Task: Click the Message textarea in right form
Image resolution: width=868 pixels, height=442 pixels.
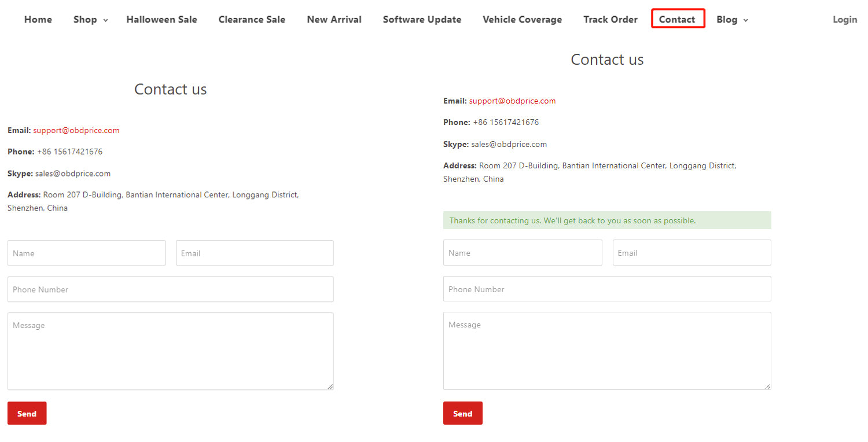Action: 607,351
